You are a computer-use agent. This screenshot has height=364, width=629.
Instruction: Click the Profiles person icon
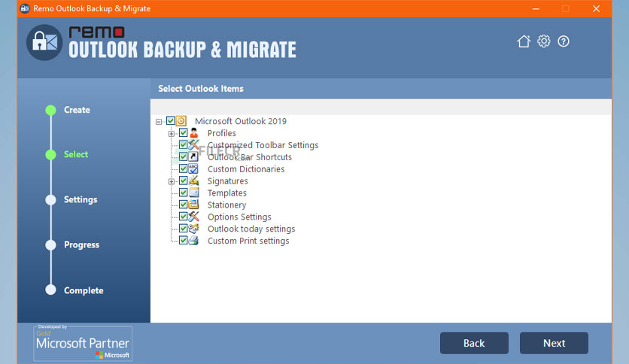(x=194, y=132)
